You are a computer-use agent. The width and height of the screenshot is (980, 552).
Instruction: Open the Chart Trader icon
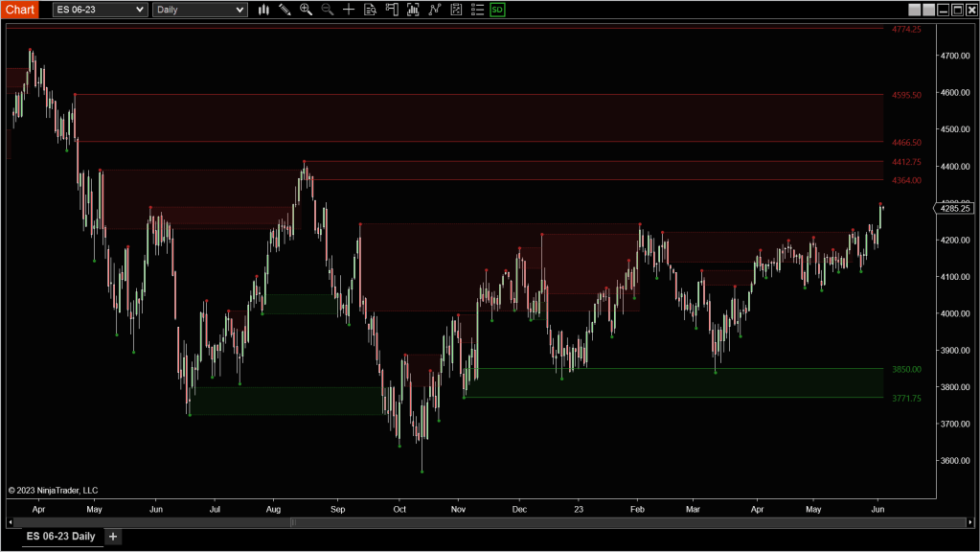pos(392,10)
